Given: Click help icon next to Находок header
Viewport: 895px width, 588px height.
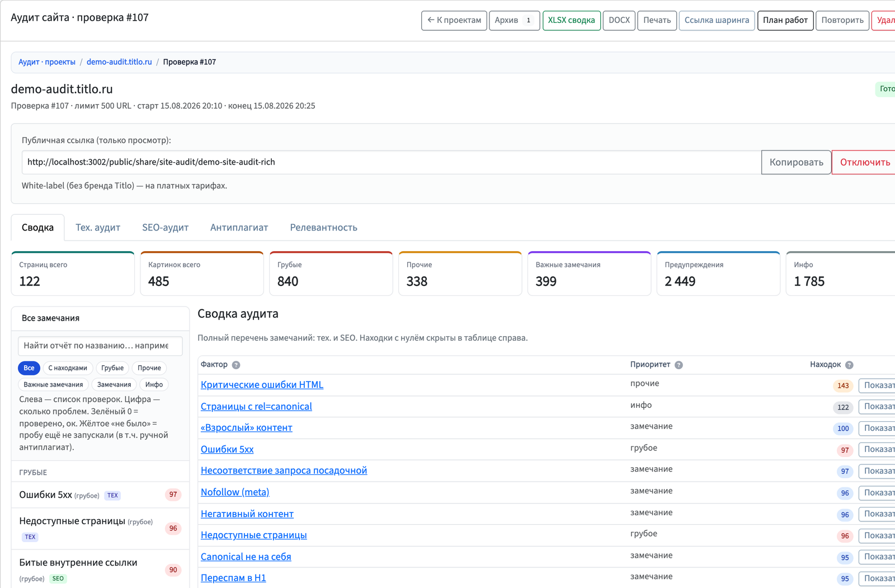Looking at the screenshot, I should point(849,365).
